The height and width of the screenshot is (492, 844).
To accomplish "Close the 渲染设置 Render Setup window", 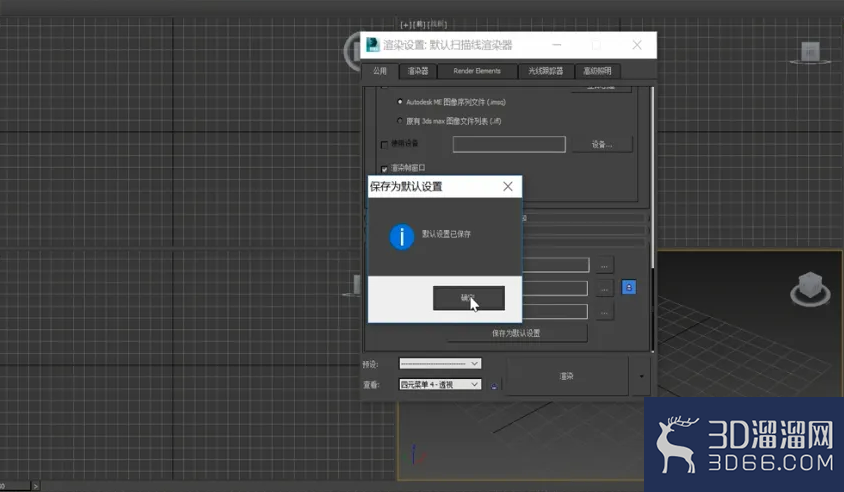I will click(x=637, y=45).
